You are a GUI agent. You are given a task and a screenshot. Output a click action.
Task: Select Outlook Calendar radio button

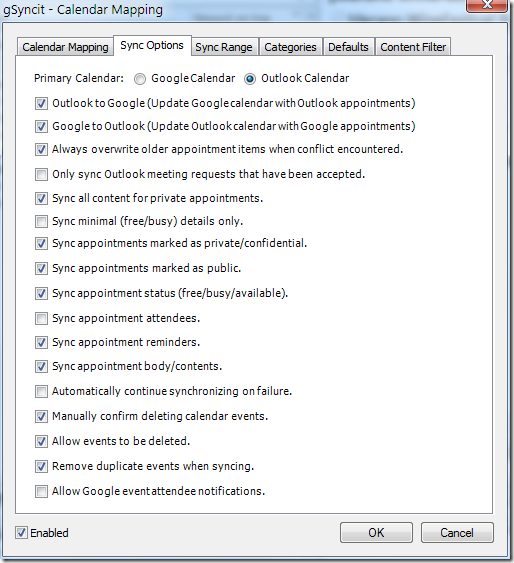(x=250, y=79)
